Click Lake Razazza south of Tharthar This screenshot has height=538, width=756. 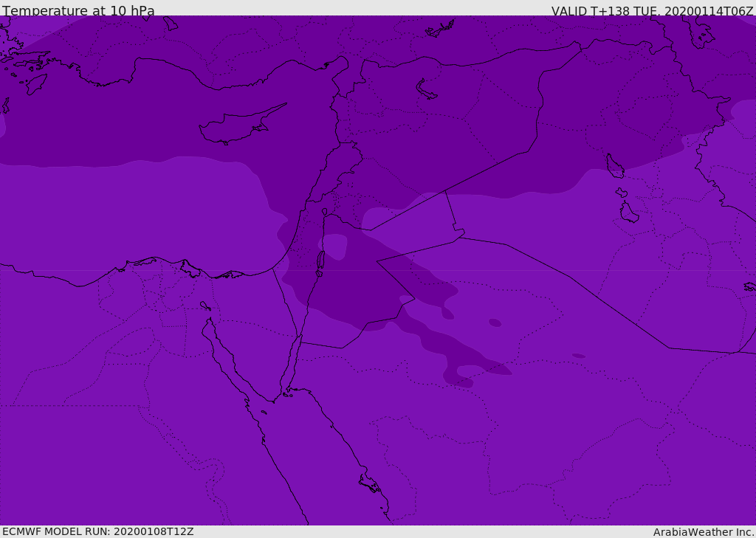629,213
